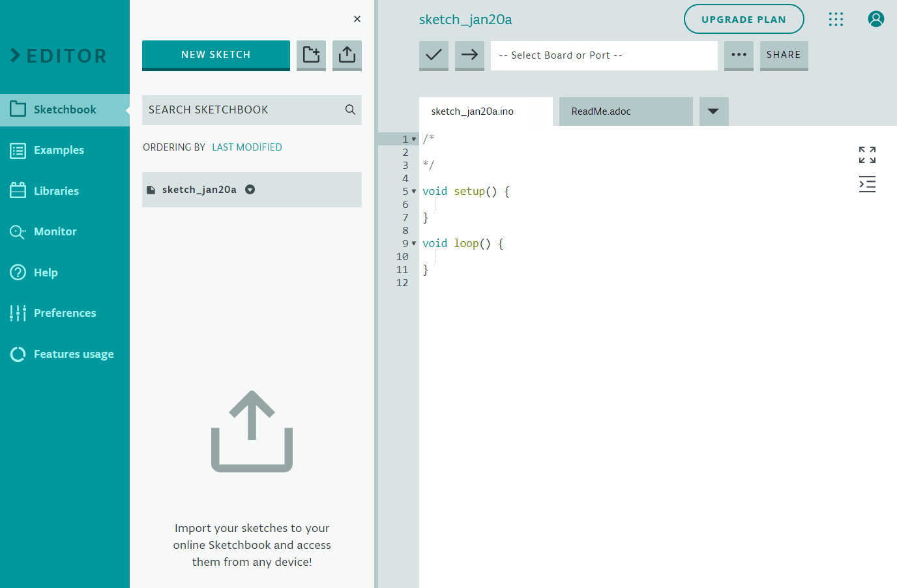Share the current sketch

point(784,55)
